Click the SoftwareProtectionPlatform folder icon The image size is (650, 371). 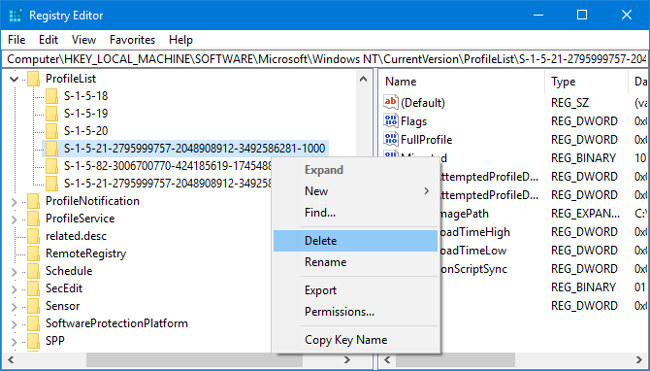click(x=33, y=323)
